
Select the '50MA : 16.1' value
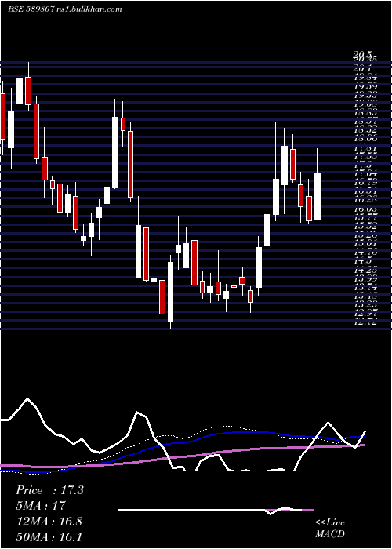pos(49,536)
